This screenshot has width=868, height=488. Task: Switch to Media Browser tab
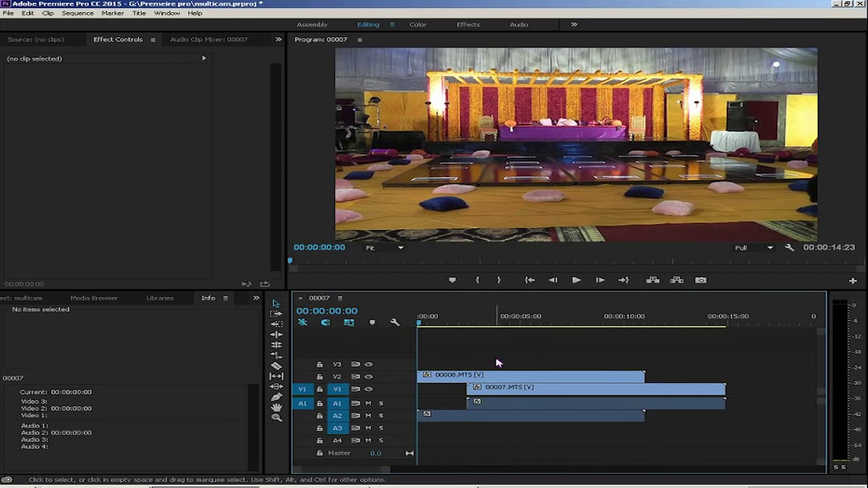pyautogui.click(x=94, y=298)
